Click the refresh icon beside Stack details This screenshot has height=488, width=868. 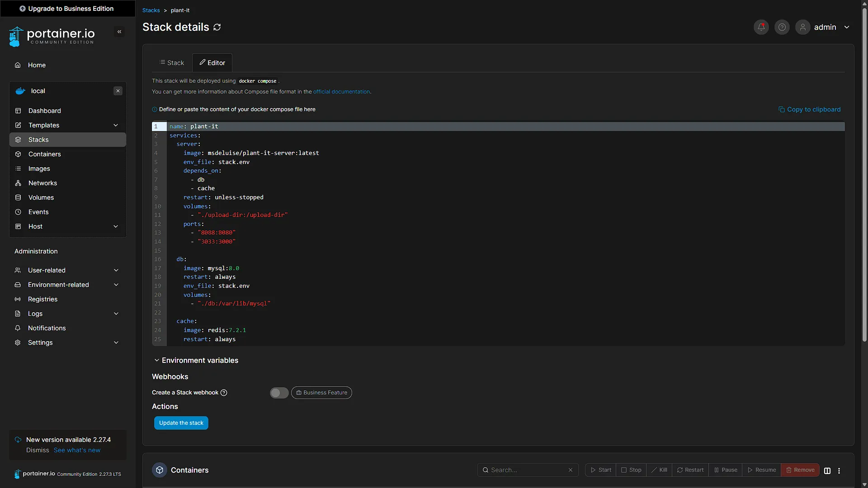(217, 27)
